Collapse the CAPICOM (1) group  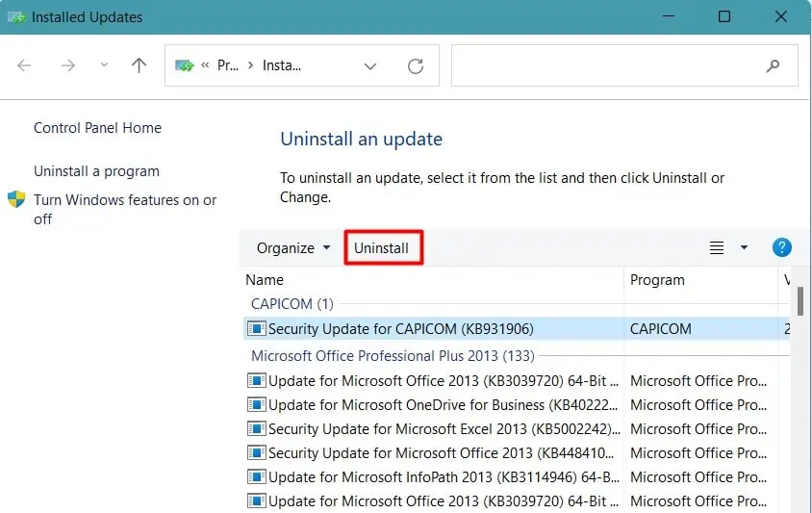pos(292,303)
